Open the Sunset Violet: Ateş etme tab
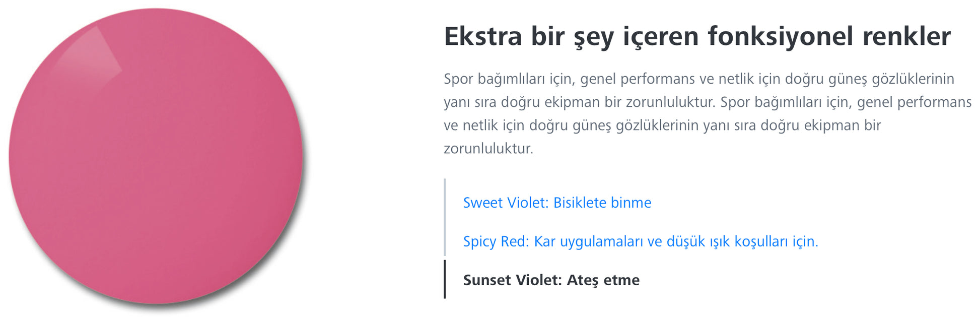The width and height of the screenshot is (980, 317). [x=551, y=280]
